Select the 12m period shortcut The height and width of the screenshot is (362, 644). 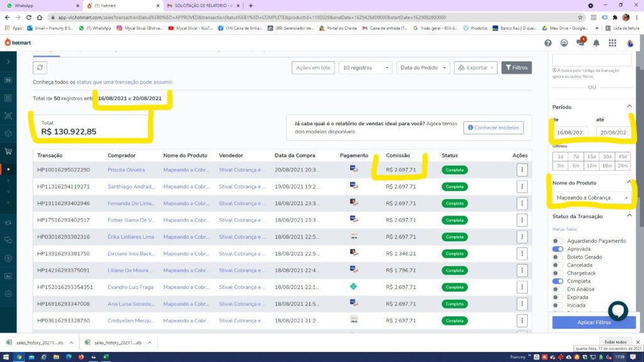point(591,166)
